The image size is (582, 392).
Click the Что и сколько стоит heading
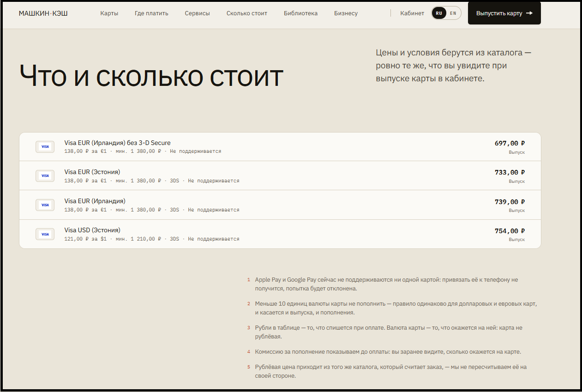pyautogui.click(x=151, y=76)
